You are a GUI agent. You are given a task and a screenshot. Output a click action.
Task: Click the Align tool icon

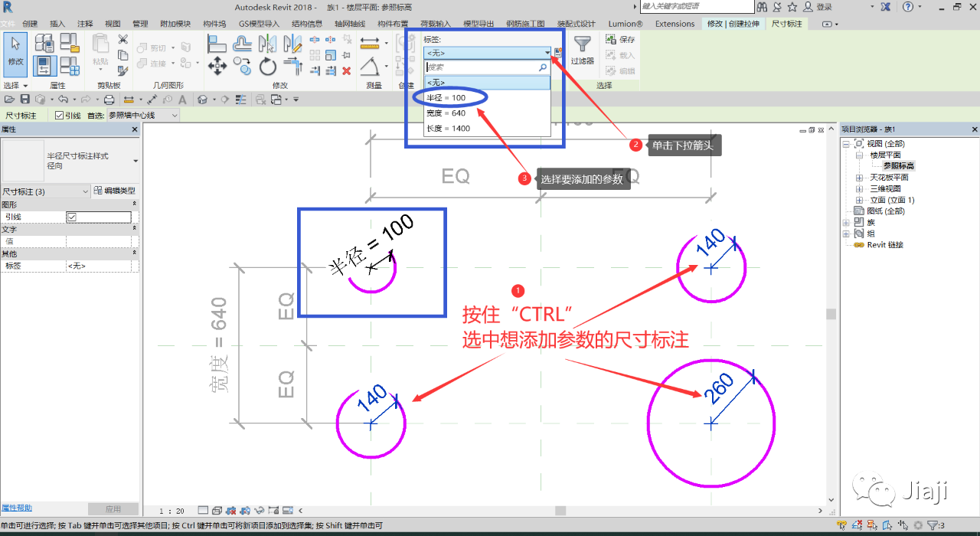217,44
